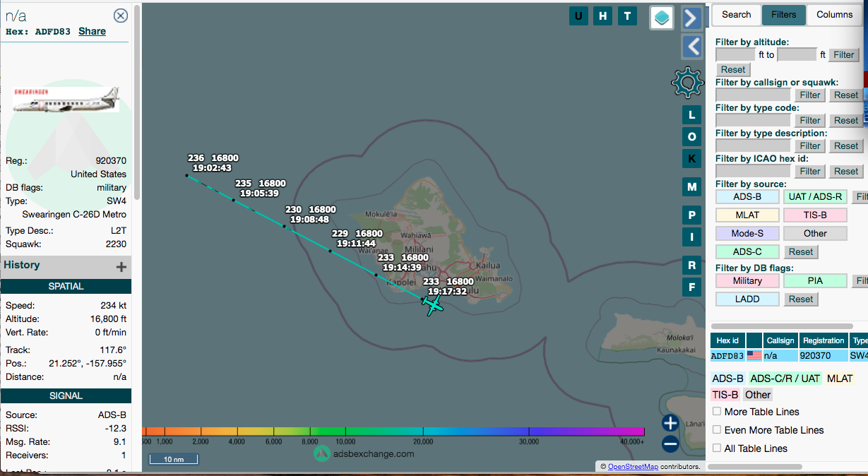Toggle the ADS-C source filter
This screenshot has width=868, height=476.
(747, 251)
